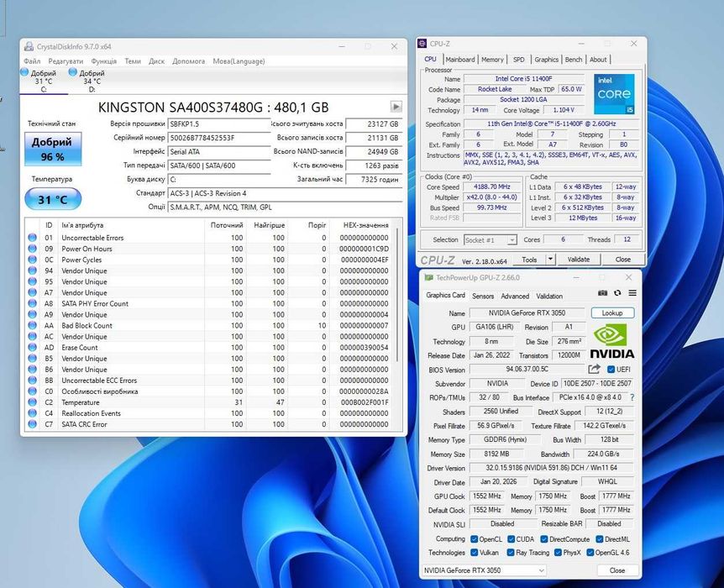The height and width of the screenshot is (588, 724).
Task: Click status orb for Power On Hours row
Action: coord(32,249)
